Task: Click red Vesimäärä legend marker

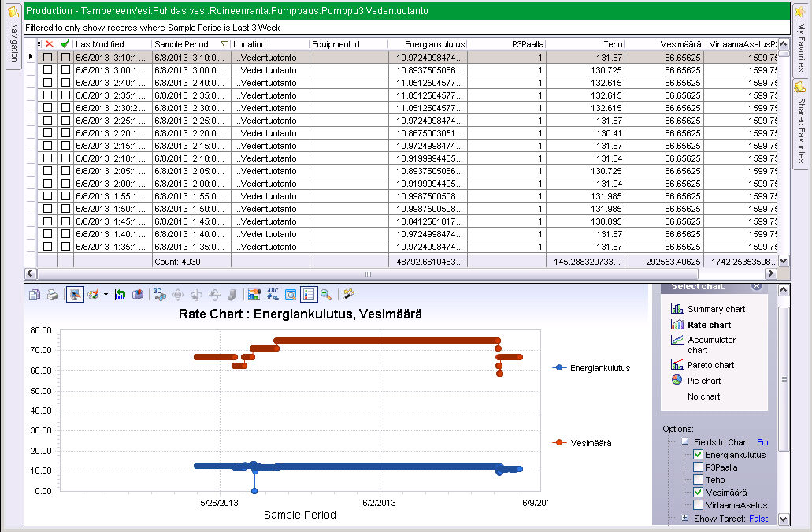Action: [x=558, y=442]
